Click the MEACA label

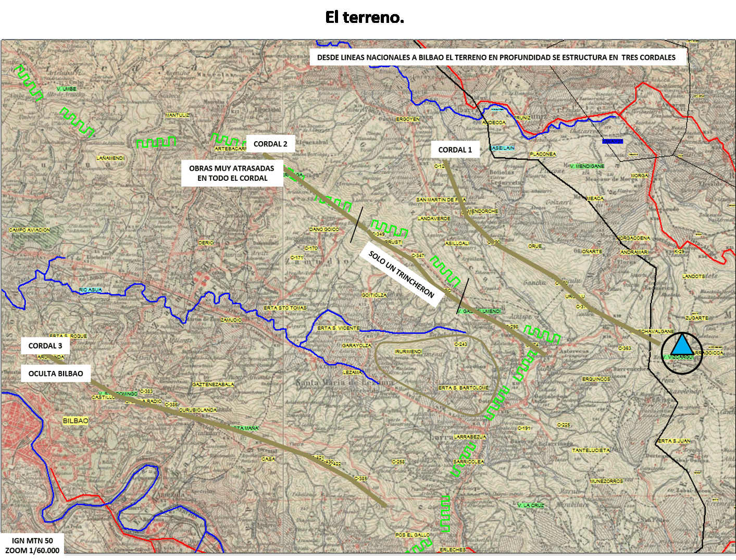pyautogui.click(x=595, y=198)
